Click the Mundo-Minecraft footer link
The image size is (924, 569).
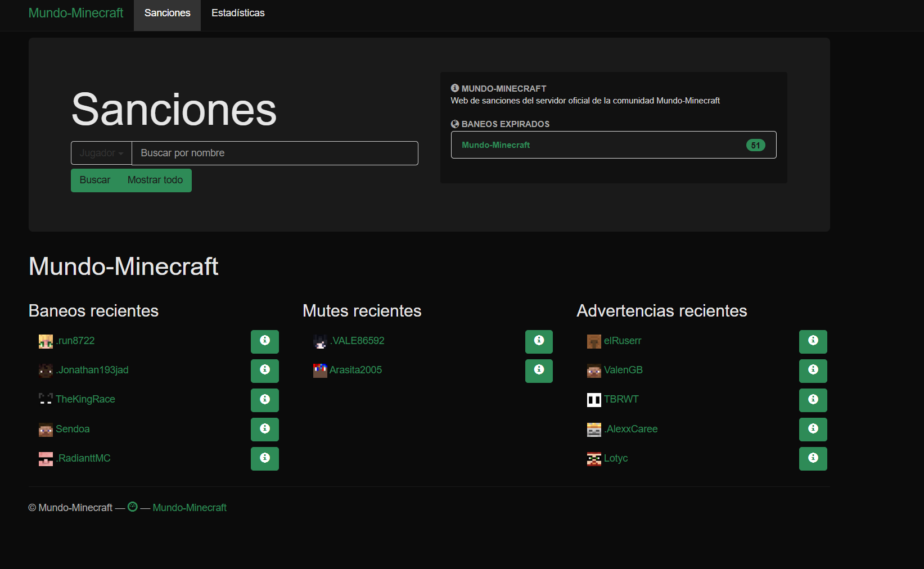[x=190, y=508]
